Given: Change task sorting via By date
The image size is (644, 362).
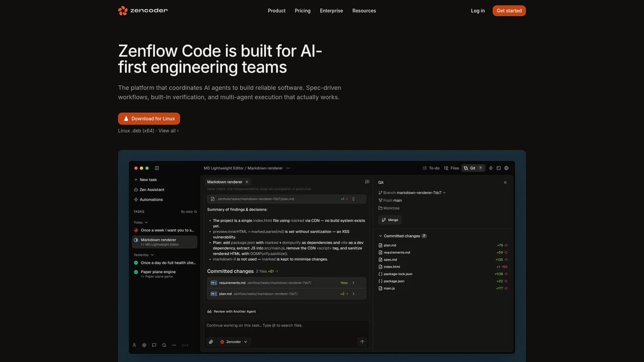Looking at the screenshot, I should [189, 212].
